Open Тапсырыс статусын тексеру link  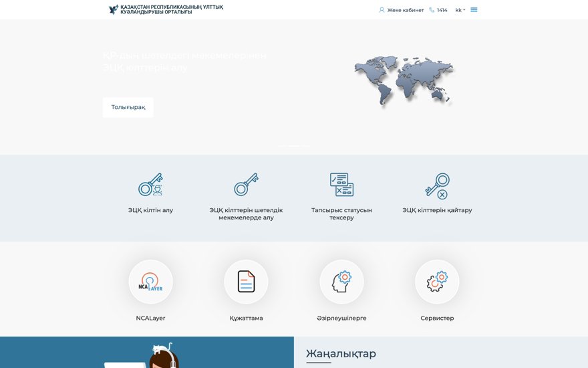coord(341,213)
